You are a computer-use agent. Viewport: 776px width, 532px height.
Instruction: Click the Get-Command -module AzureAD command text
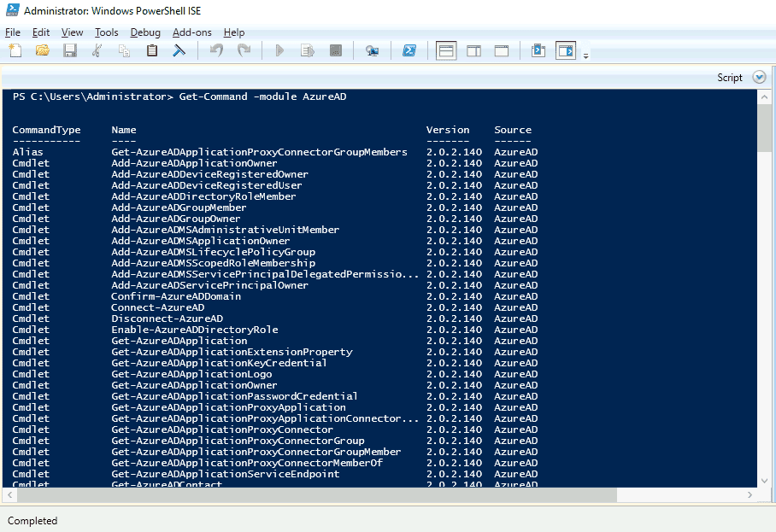[x=262, y=96]
